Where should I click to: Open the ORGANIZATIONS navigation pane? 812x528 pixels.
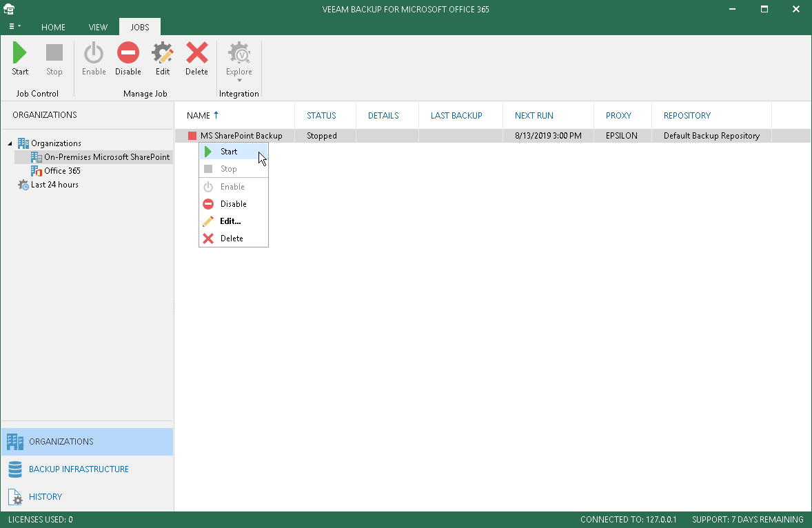pyautogui.click(x=87, y=442)
